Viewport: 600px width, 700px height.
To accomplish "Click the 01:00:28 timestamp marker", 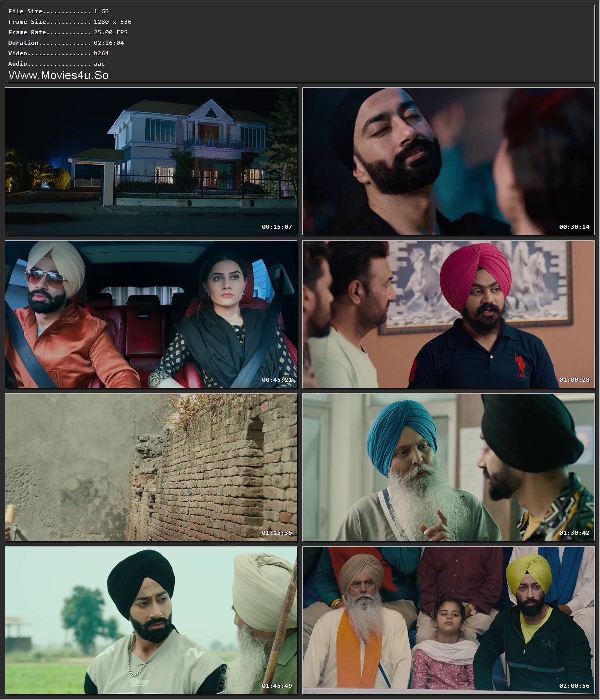I will pos(574,379).
